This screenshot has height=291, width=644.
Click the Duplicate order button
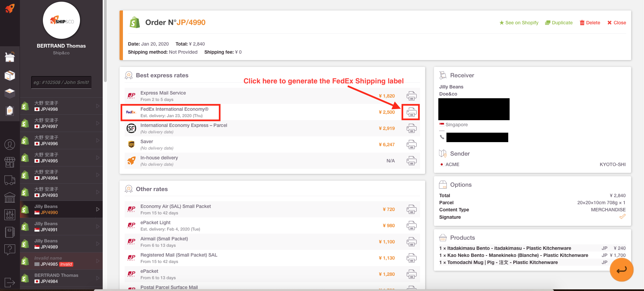(x=559, y=23)
